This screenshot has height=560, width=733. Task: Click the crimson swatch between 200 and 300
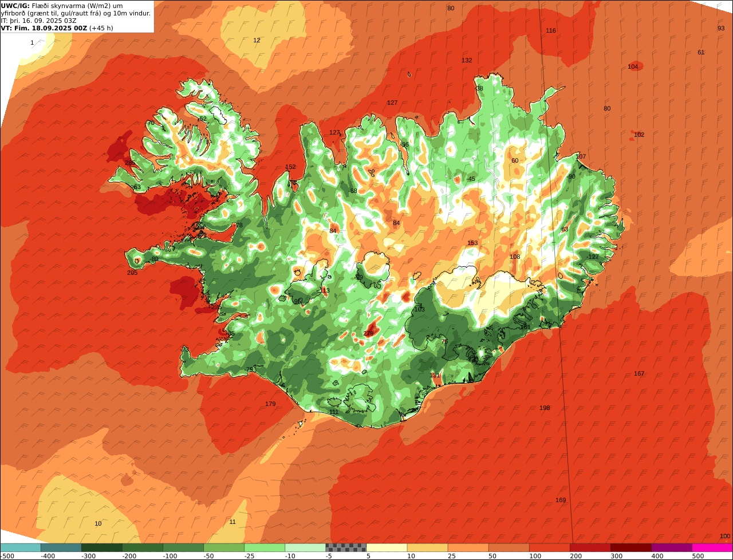click(590, 547)
